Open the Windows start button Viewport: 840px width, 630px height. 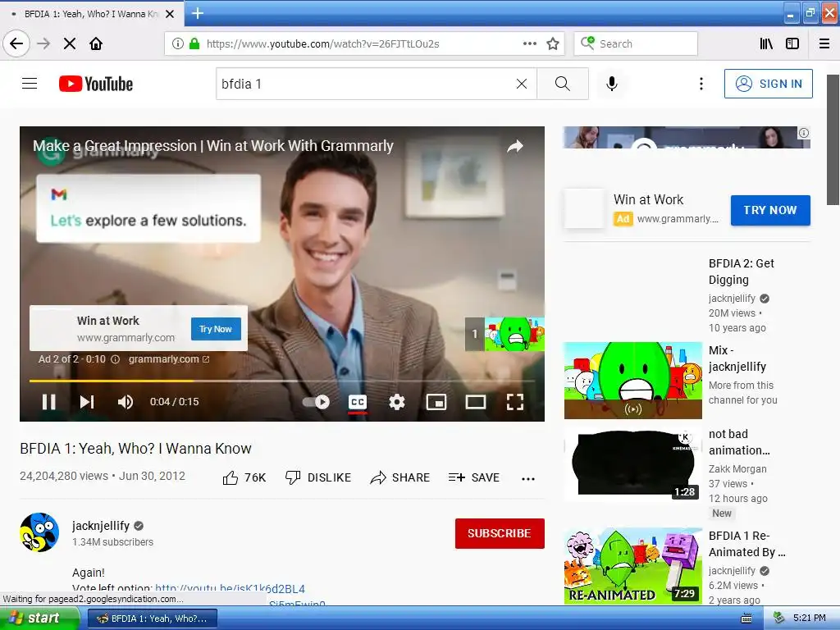pos(39,619)
